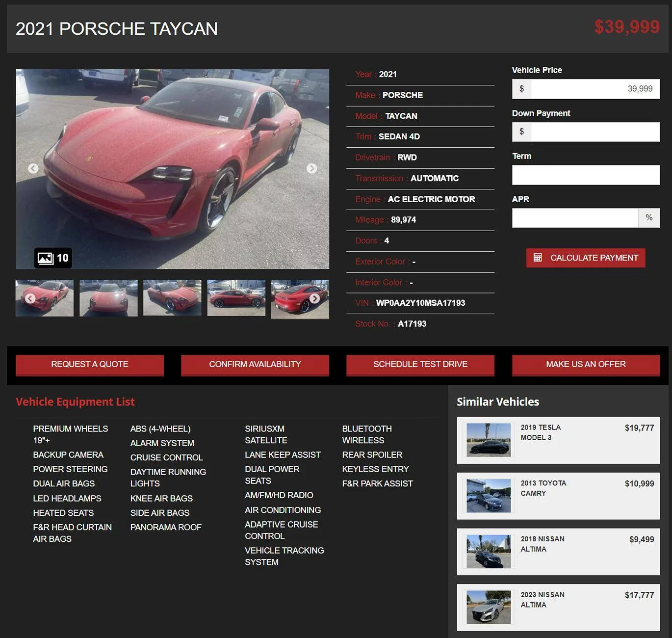
Task: Click the stock number A17193
Action: coord(412,324)
